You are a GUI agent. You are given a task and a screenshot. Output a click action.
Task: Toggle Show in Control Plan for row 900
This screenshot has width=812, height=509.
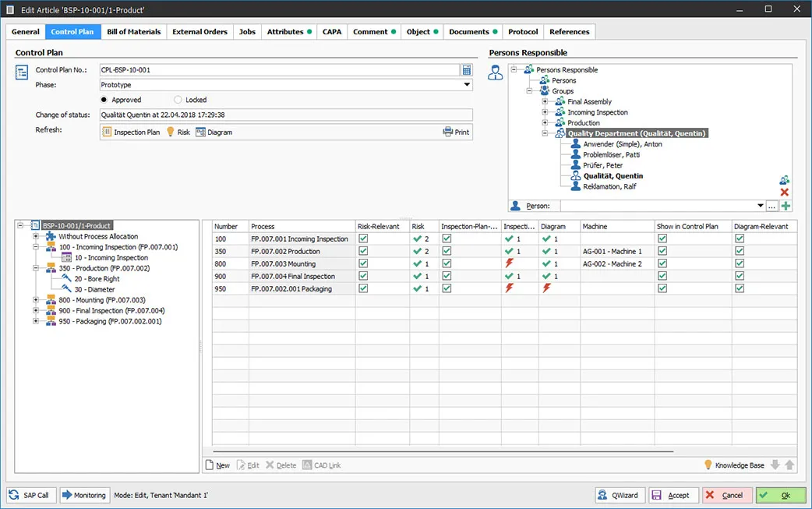[x=662, y=276]
